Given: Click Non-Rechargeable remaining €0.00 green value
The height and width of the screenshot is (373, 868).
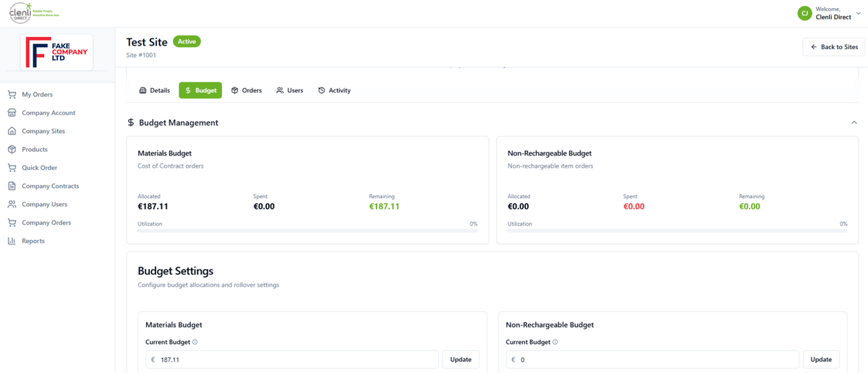Looking at the screenshot, I should (x=749, y=207).
